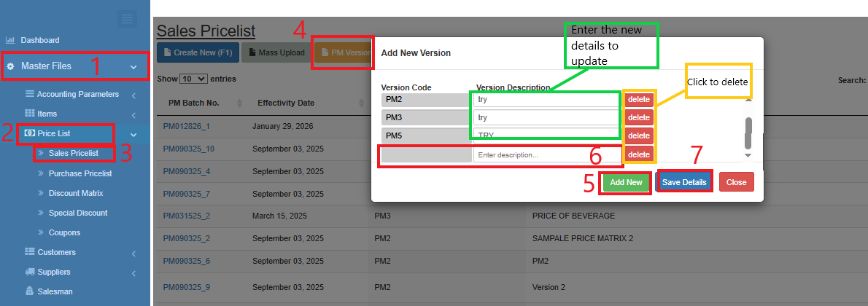Click Create New (F1) button

coord(196,52)
